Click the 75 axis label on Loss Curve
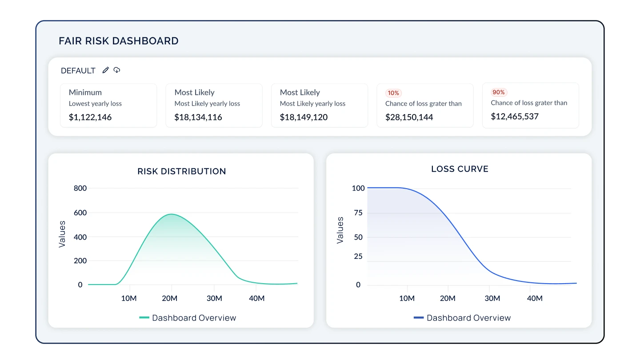The image size is (640, 364). pos(358,213)
